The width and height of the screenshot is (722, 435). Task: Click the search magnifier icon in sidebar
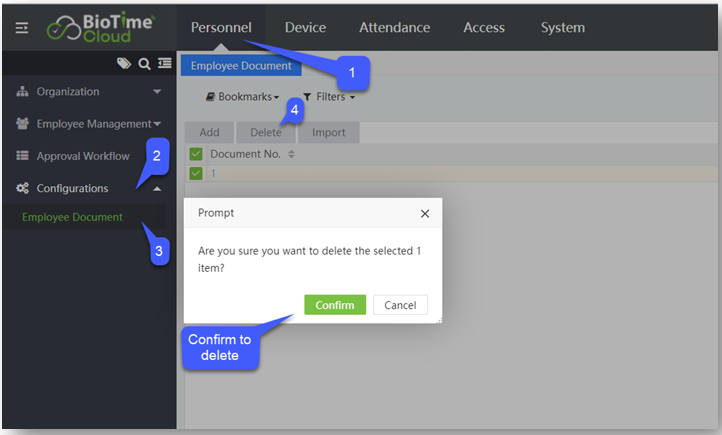144,64
